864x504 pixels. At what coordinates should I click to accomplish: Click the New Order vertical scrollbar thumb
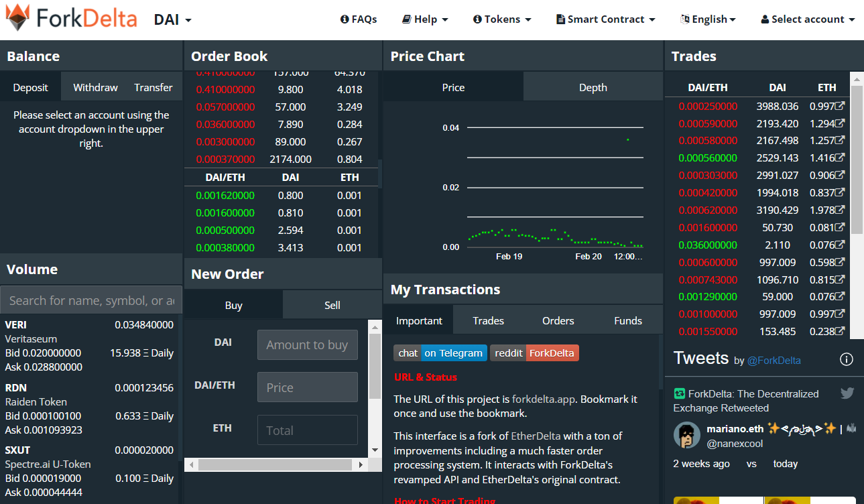[x=375, y=366]
